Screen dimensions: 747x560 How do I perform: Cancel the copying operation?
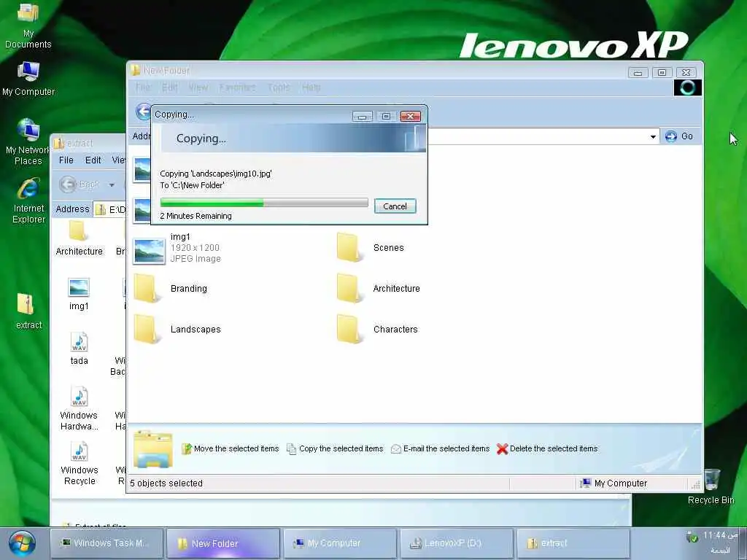[x=395, y=206]
